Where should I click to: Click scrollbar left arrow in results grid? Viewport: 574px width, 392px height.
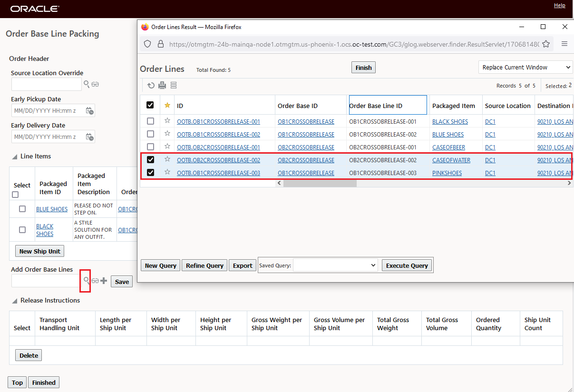tap(279, 183)
